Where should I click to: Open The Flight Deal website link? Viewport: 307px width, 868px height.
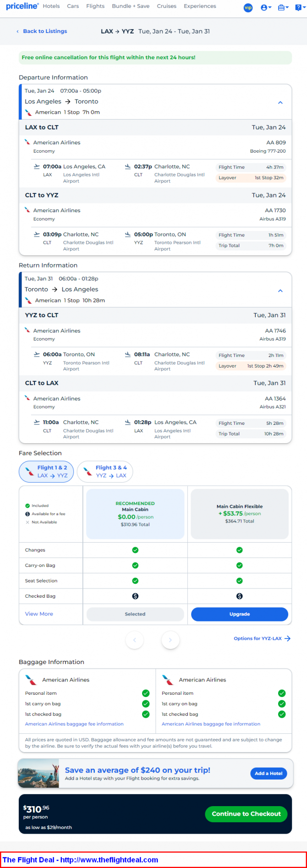coord(109,860)
